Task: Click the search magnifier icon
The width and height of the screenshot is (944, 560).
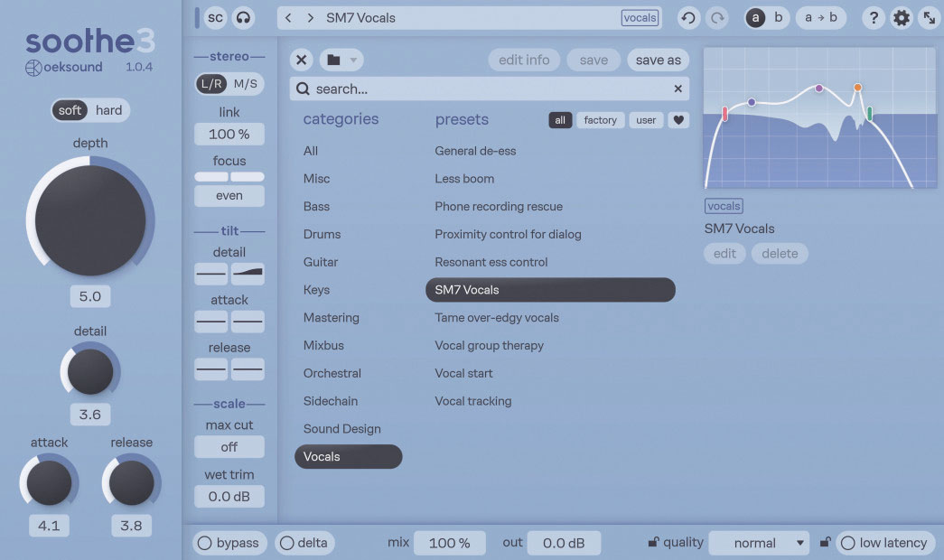Action: tap(303, 89)
